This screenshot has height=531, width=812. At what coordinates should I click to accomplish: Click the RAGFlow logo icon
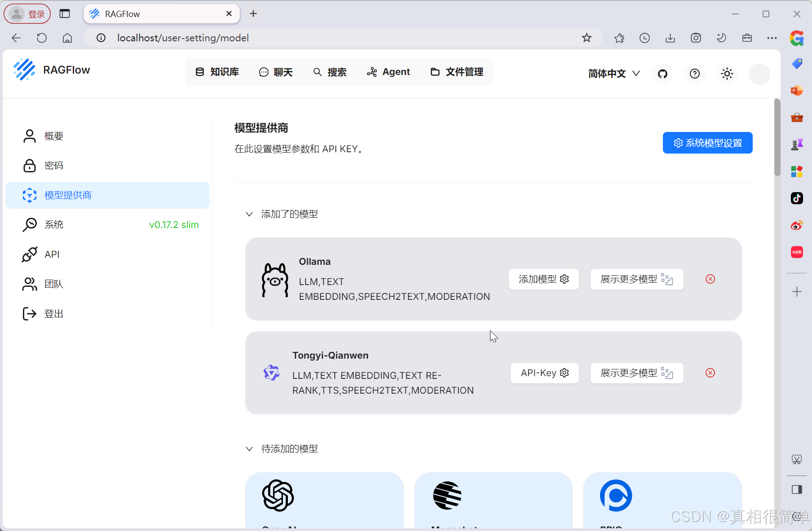click(x=24, y=70)
